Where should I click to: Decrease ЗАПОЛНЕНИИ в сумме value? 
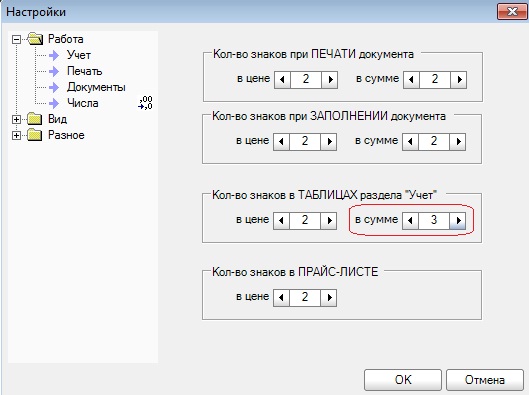(x=410, y=142)
